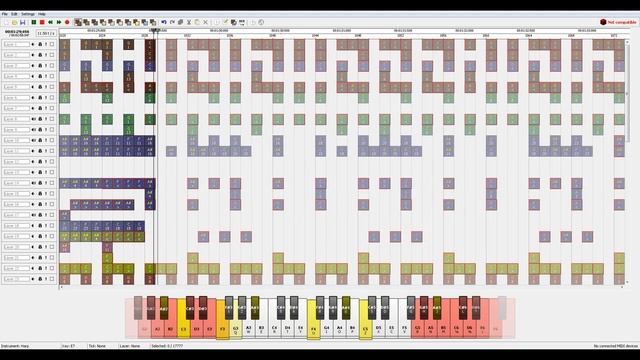Create a new song with the New icon
Screen dimensions: 640x360
pyautogui.click(x=6, y=22)
